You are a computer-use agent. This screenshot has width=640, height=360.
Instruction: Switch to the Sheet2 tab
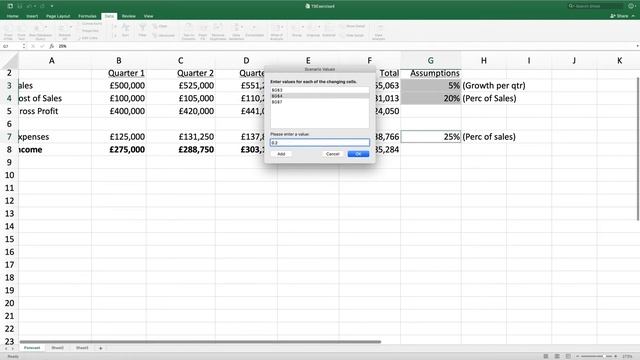pos(58,348)
